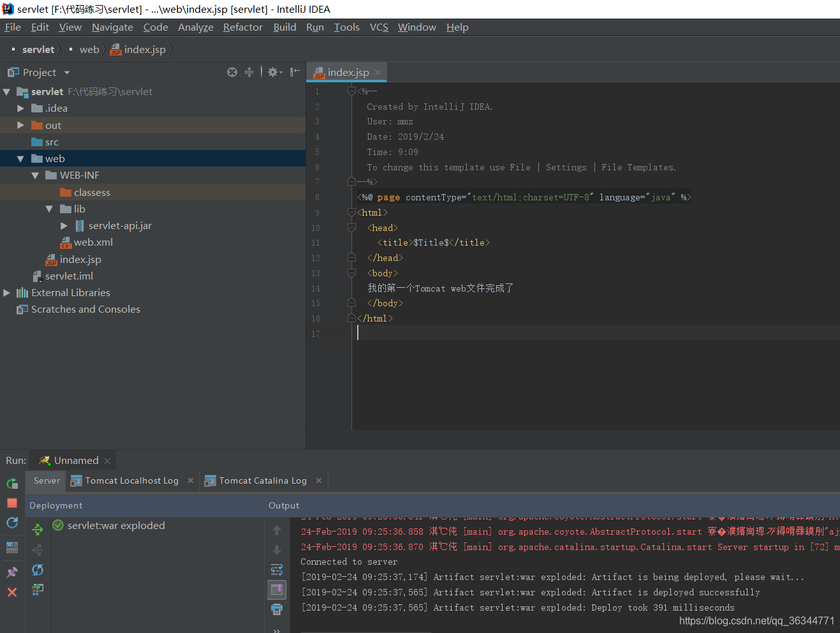The height and width of the screenshot is (633, 840).
Task: Click down arrow in Output toolbar
Action: 277,549
